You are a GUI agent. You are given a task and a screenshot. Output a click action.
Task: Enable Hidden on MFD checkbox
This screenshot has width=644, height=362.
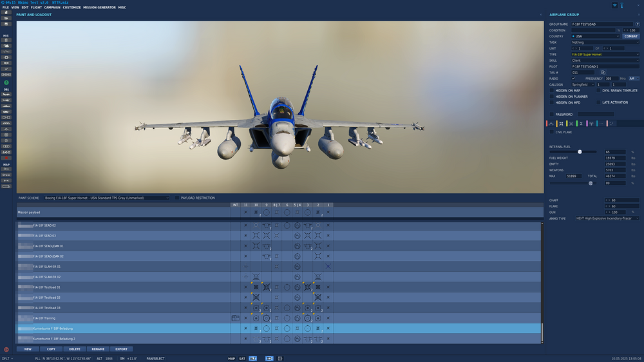(x=552, y=102)
